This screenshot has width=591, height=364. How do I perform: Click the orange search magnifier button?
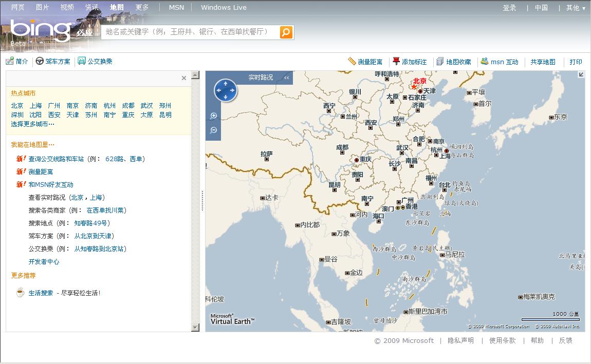coord(286,32)
